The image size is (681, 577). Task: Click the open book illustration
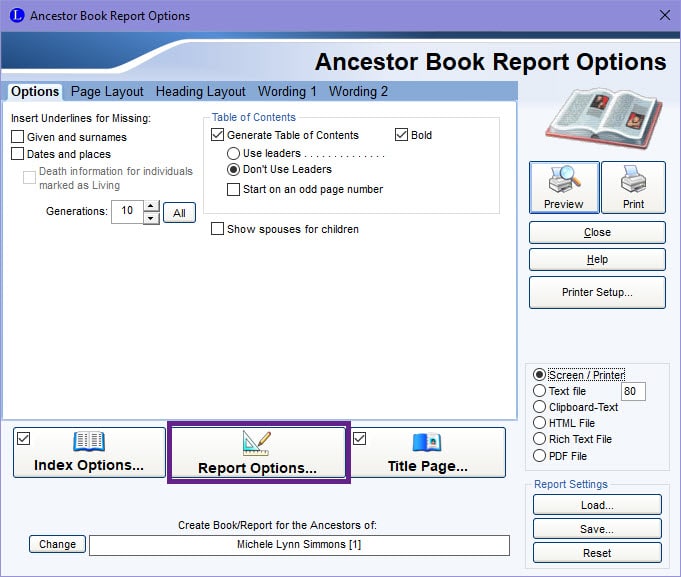point(604,117)
